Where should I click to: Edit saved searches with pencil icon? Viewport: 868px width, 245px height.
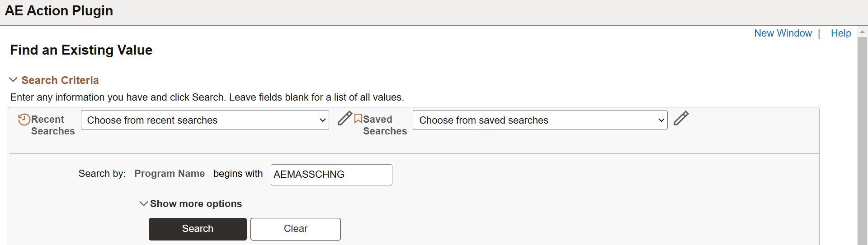(681, 118)
